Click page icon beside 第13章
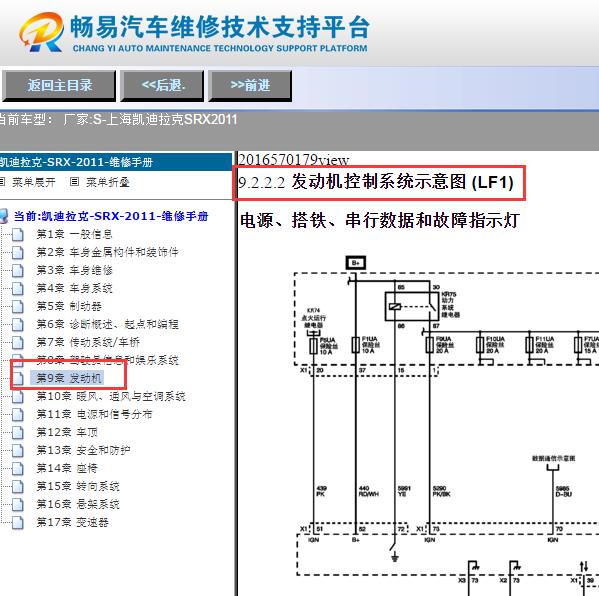The image size is (599, 596). (x=18, y=450)
